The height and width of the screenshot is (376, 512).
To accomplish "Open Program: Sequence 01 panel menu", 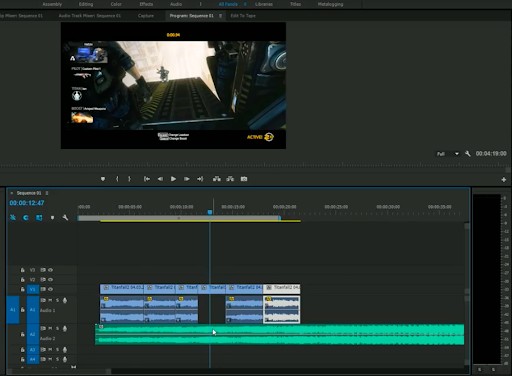I will click(x=220, y=16).
